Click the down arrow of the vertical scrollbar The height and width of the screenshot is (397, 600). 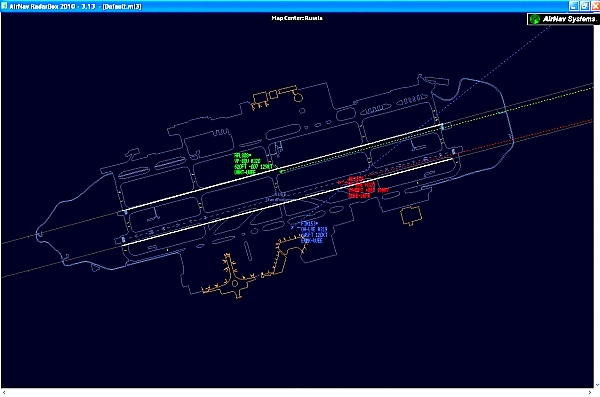[597, 385]
